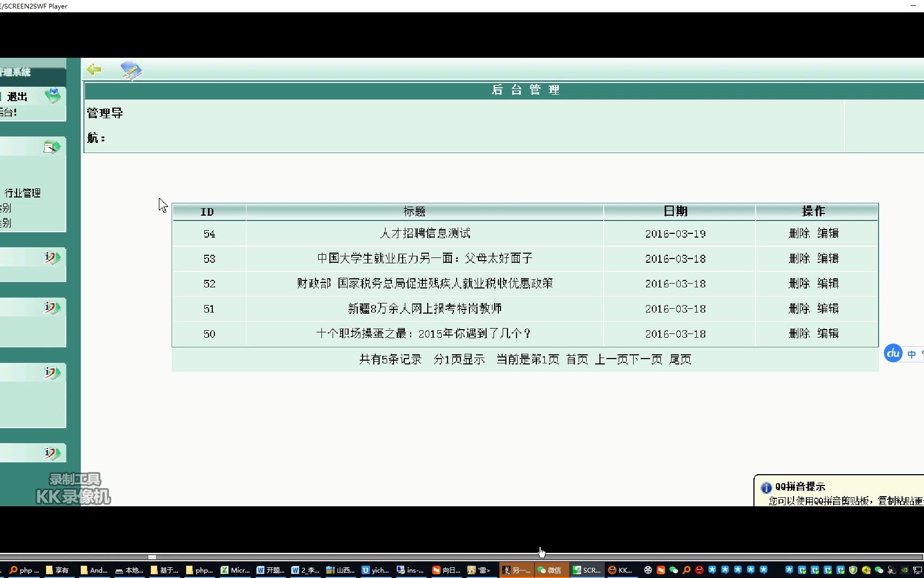Edit record 51 新疆特岗教师

coord(828,308)
